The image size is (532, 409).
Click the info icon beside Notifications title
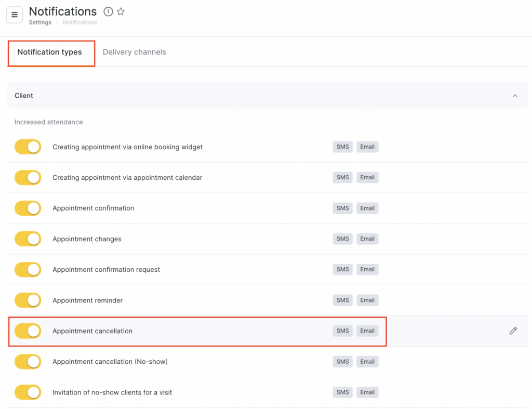(x=108, y=11)
